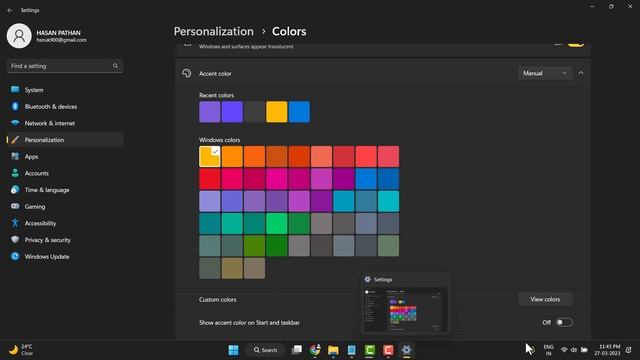Open the notification icon beside the clock
Screen dimensions: 640x360
point(629,350)
